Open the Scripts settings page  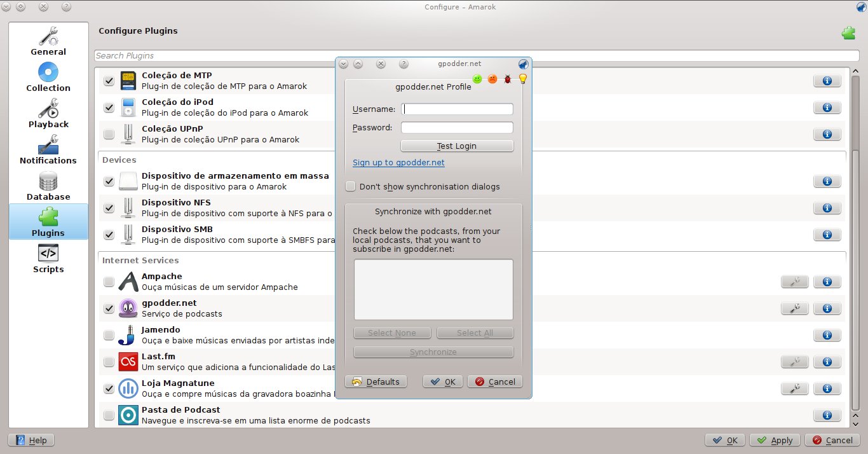click(48, 259)
